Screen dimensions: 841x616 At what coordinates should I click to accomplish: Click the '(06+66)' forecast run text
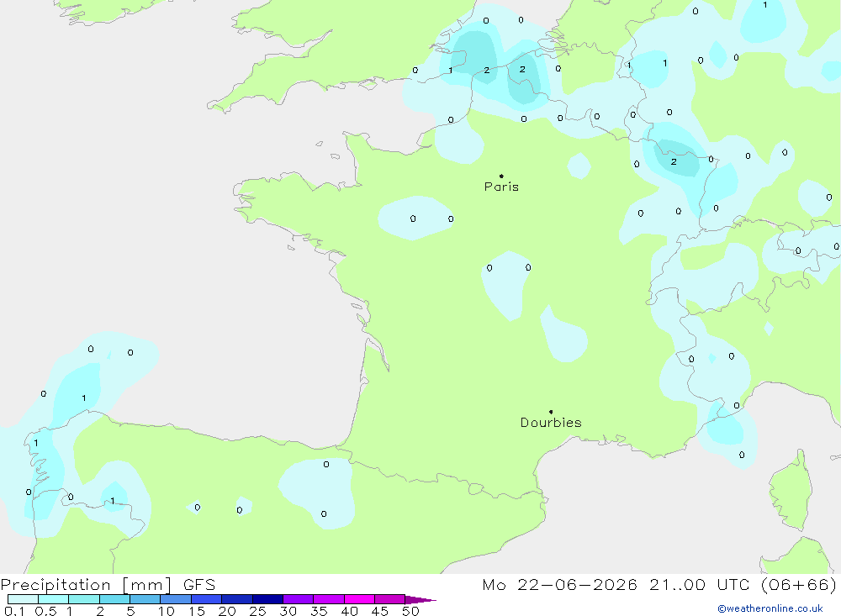pos(799,585)
